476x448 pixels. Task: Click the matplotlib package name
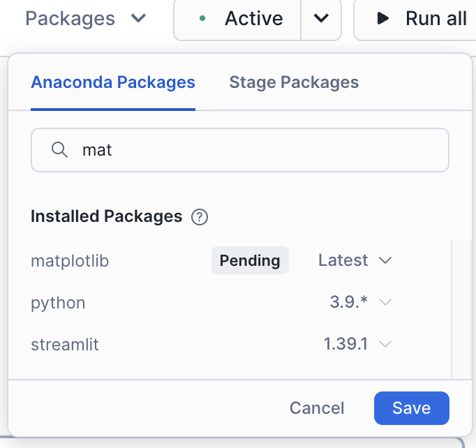pyautogui.click(x=70, y=261)
